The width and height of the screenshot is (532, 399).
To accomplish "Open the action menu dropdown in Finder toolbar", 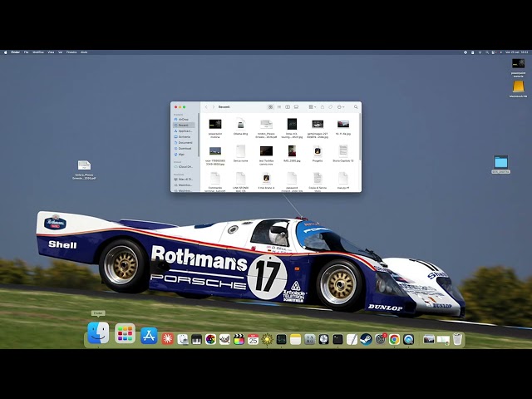I will (x=341, y=107).
